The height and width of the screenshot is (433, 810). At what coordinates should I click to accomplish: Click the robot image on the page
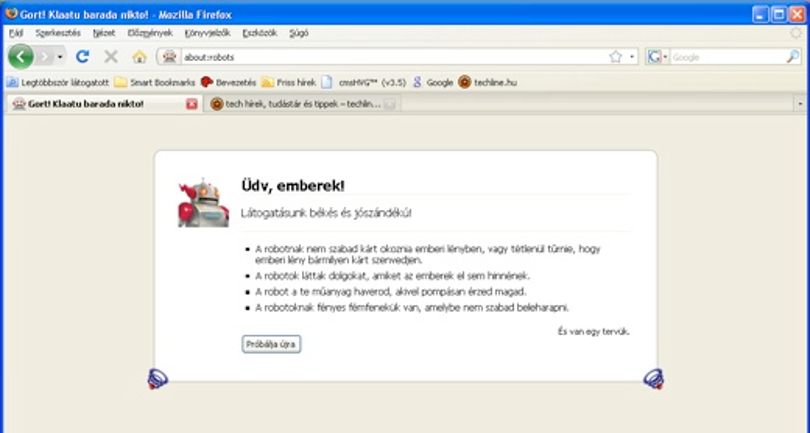coord(204,203)
